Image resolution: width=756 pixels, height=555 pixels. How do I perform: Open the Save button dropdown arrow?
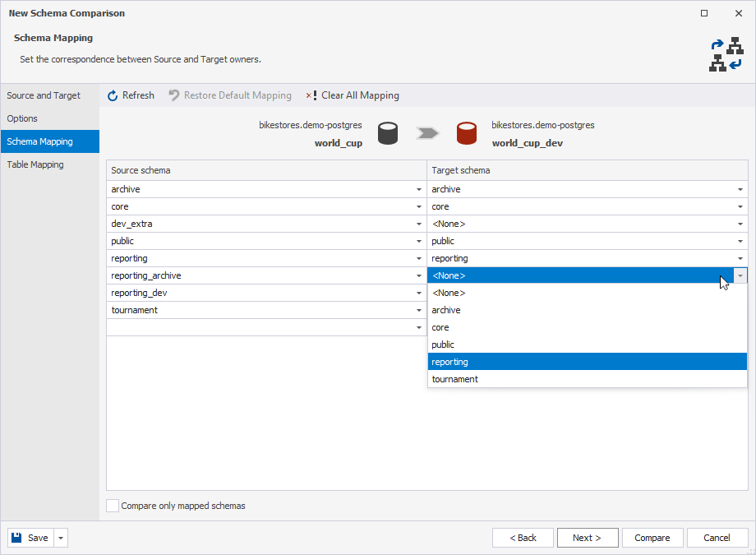[x=61, y=538]
